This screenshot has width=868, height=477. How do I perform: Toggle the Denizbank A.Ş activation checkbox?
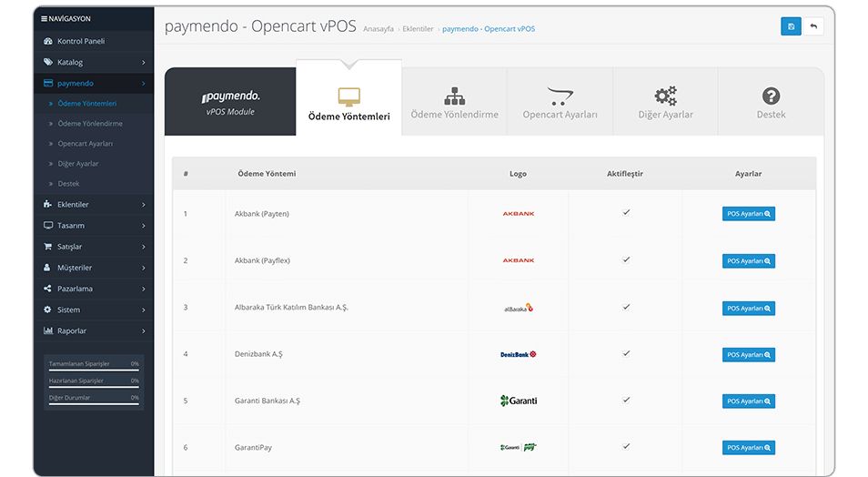pos(626,353)
